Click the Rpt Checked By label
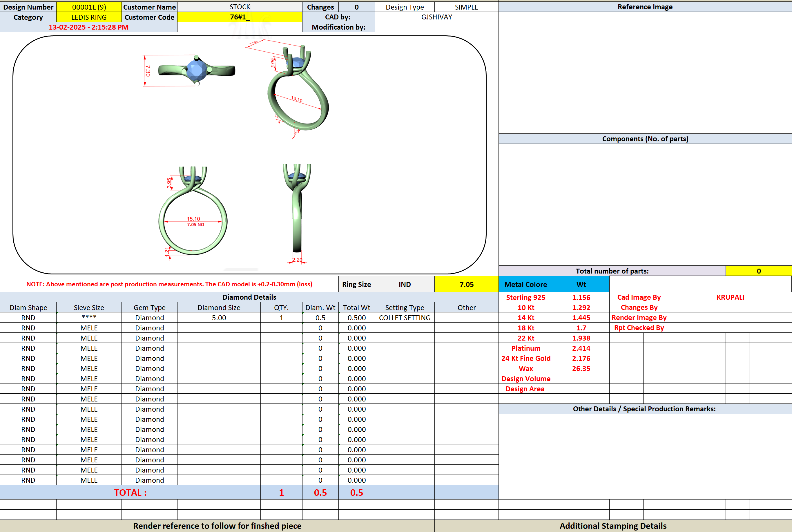The image size is (792, 532). coord(639,328)
